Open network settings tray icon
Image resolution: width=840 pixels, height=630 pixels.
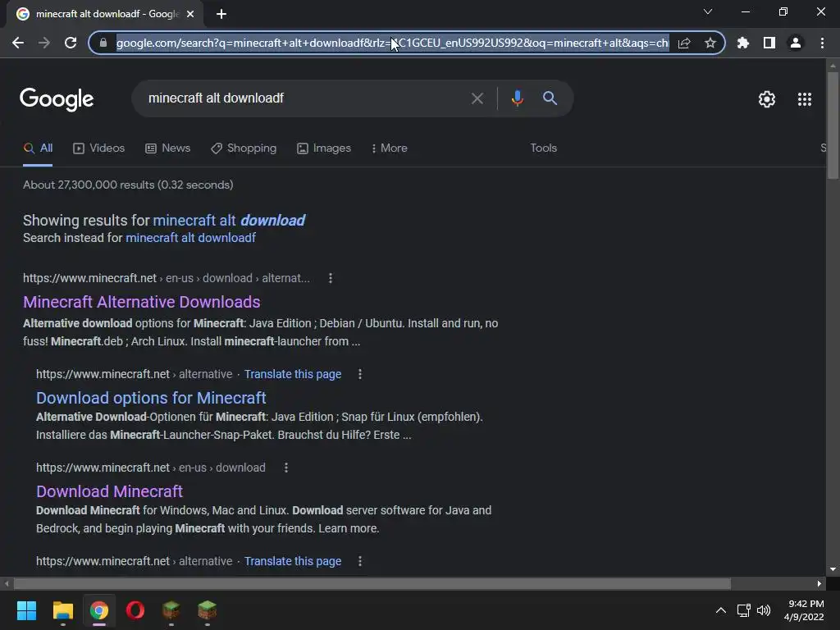[x=743, y=610]
